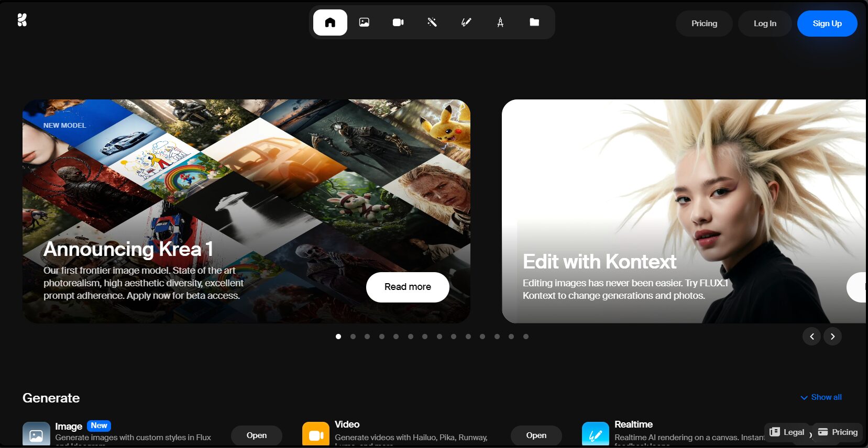This screenshot has width=868, height=448.
Task: Expand Generate section with Show all
Action: point(821,397)
